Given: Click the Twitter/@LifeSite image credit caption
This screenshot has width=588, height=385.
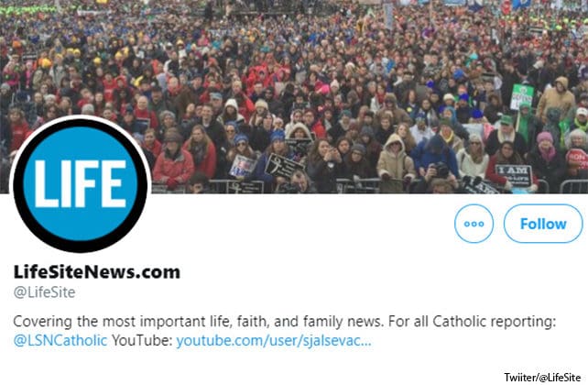Looking at the screenshot, I should click(x=542, y=377).
